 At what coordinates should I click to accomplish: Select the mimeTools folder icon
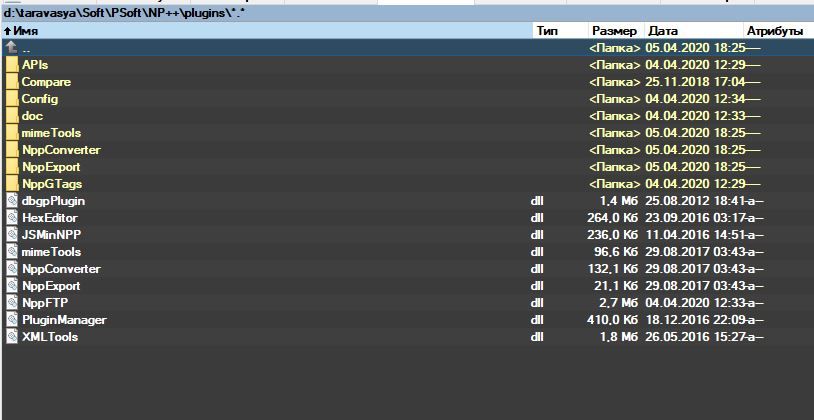[x=12, y=133]
